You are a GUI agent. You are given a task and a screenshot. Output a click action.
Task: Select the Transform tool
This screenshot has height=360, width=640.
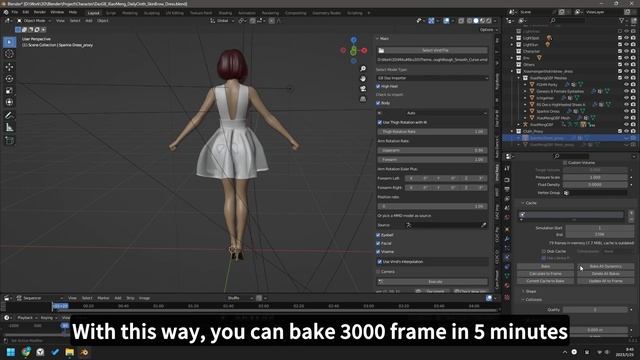pyautogui.click(x=9, y=102)
